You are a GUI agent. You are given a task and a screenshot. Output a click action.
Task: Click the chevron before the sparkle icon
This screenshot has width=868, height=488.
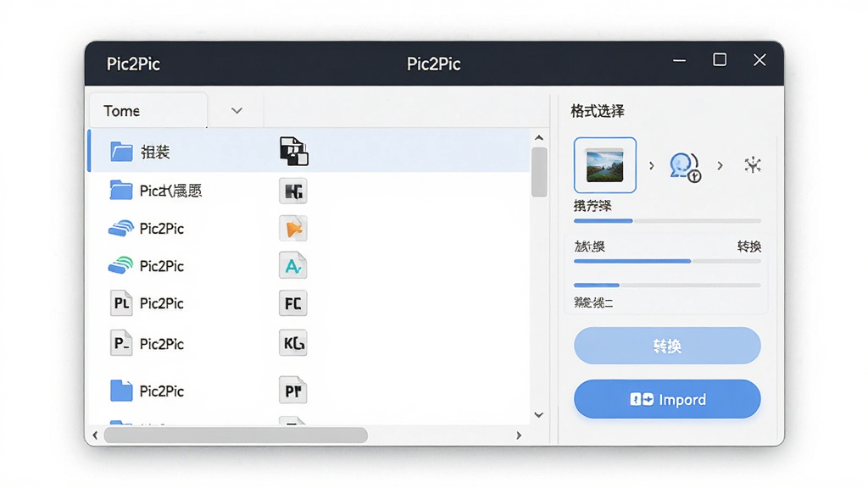pyautogui.click(x=721, y=165)
